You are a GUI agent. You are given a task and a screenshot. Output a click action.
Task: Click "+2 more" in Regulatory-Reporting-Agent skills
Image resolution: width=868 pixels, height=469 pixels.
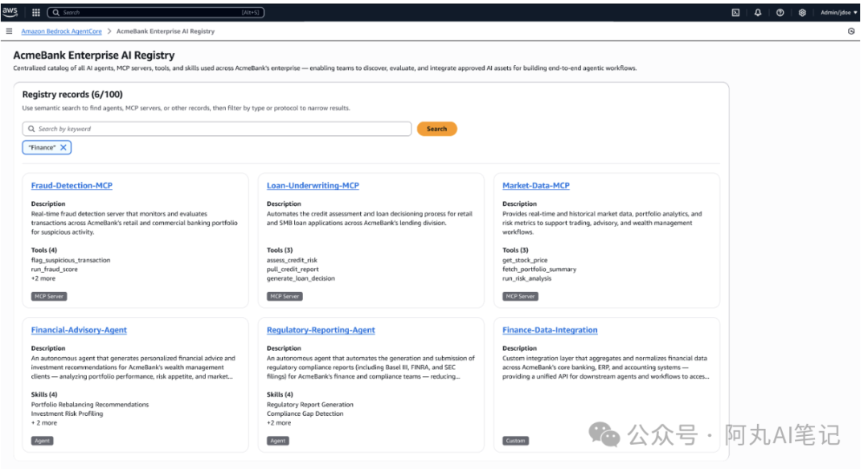coord(279,422)
